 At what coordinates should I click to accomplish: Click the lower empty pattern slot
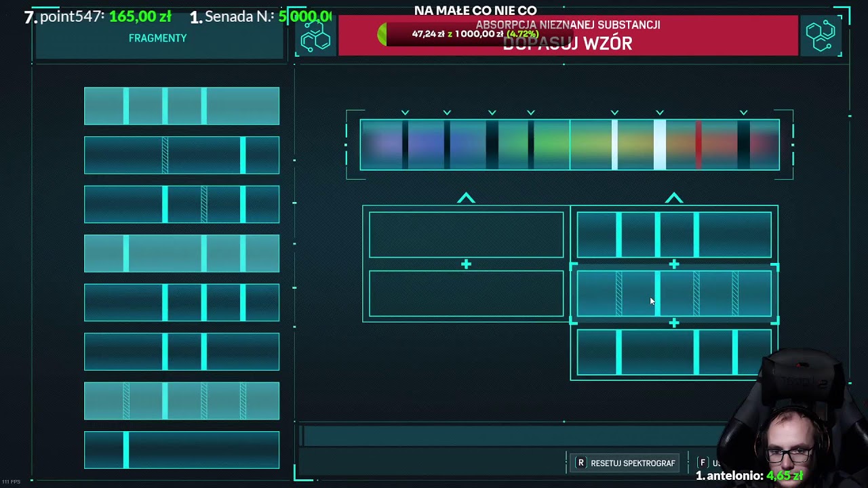coord(466,293)
